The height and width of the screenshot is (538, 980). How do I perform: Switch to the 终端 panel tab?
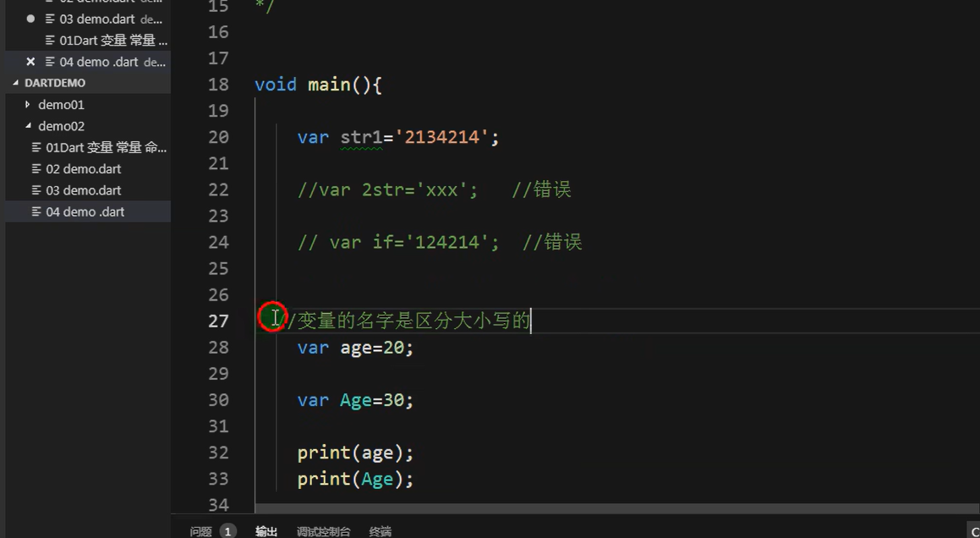click(x=380, y=530)
